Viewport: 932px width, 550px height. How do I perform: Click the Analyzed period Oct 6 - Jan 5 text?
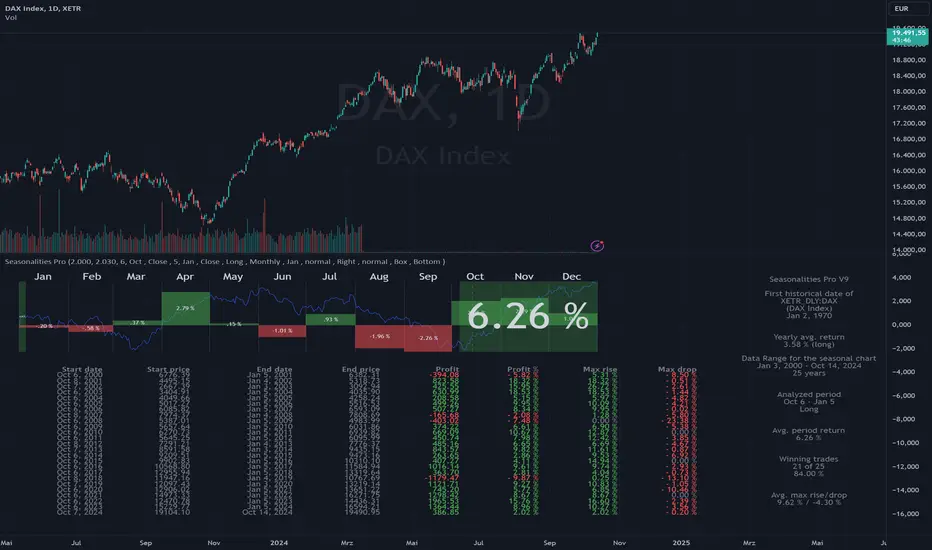pyautogui.click(x=808, y=401)
